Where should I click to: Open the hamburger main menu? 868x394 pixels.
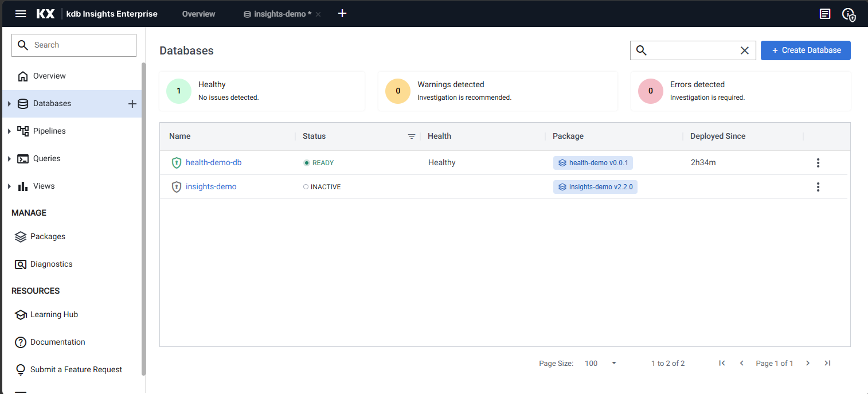(21, 14)
